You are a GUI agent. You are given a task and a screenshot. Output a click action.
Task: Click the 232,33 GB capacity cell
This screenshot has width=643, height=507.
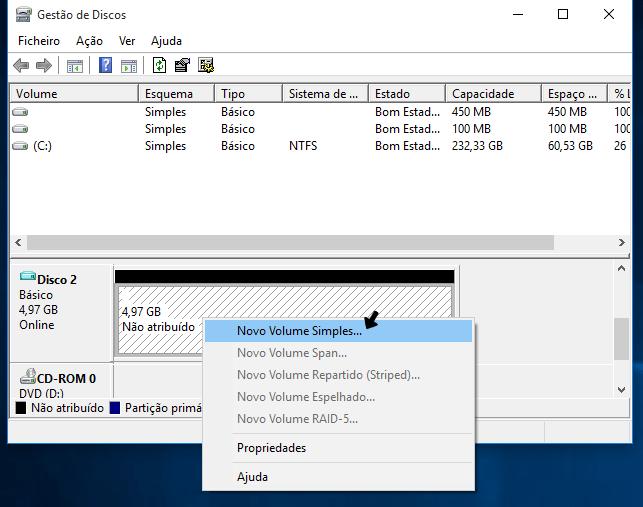tap(477, 146)
